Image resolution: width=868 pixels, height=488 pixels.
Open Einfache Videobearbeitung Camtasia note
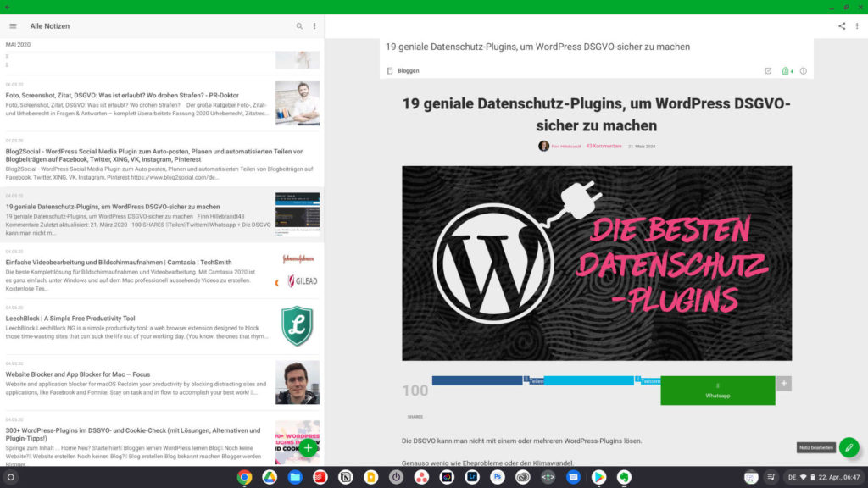[162, 271]
